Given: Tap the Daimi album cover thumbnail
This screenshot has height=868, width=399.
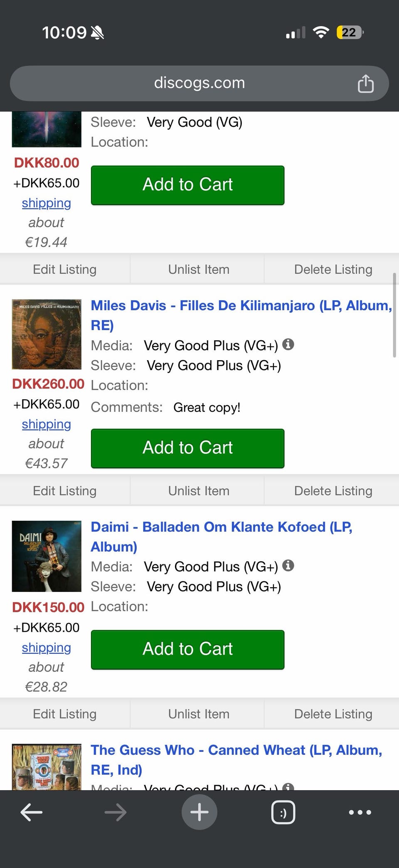Looking at the screenshot, I should point(47,556).
